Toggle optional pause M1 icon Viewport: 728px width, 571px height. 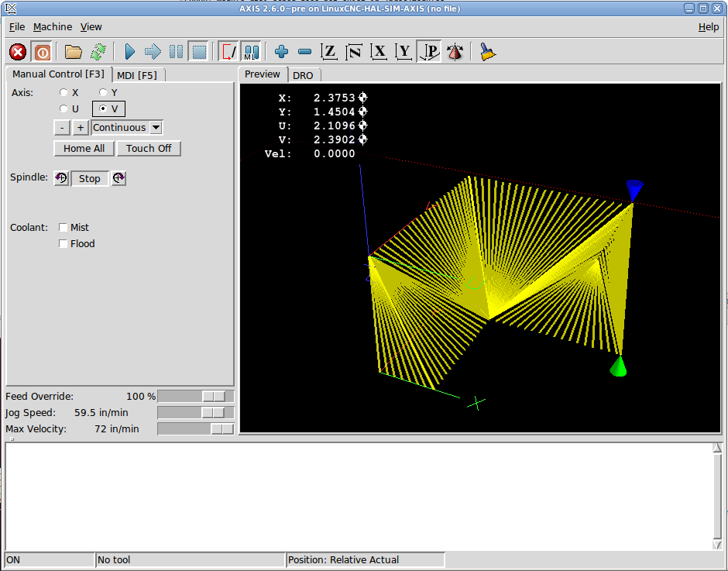point(251,52)
